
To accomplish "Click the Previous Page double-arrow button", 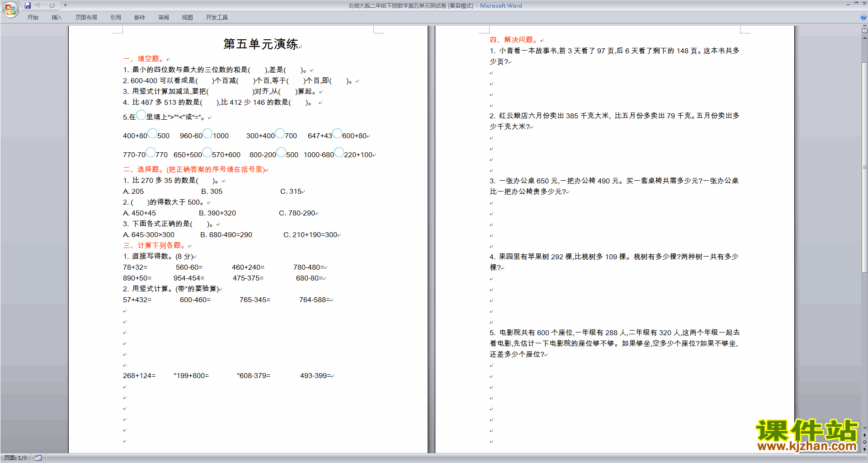I will click(865, 435).
